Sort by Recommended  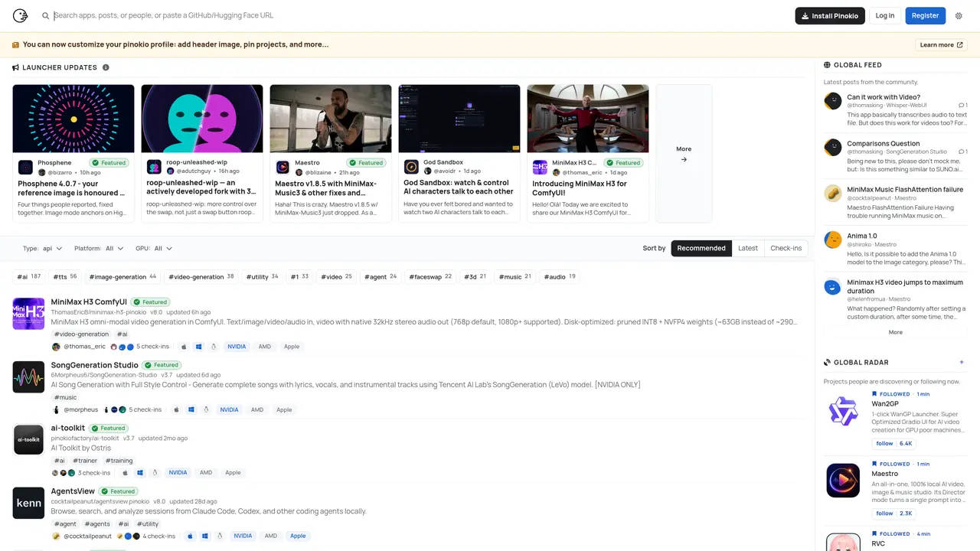[x=701, y=248]
